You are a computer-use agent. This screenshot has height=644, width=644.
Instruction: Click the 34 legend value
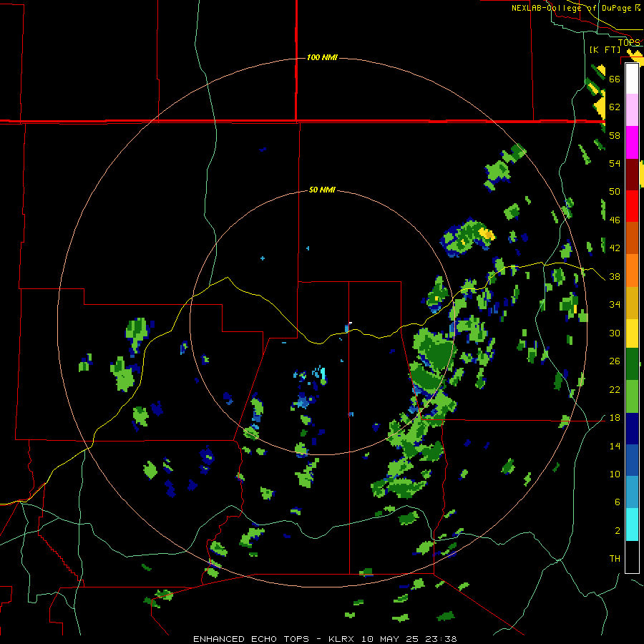(615, 304)
